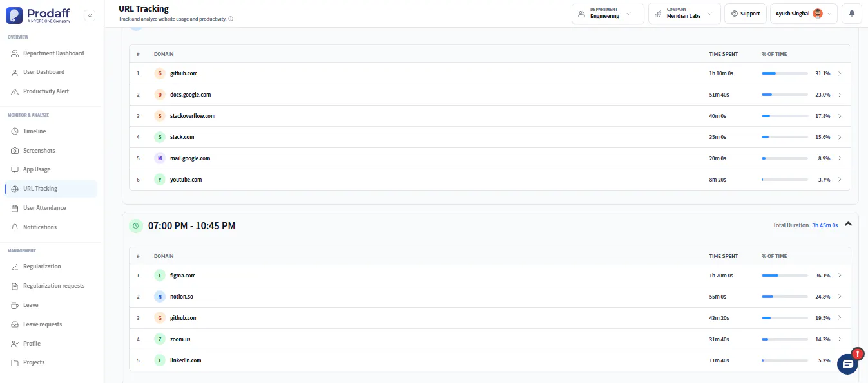
Task: Click the slack.com S avatar icon
Action: 160,137
